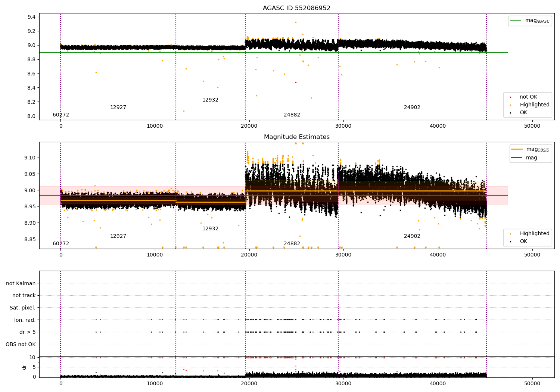Image resolution: width=560 pixels, height=392 pixels.
Task: Click the 8.95 y-axis tick of the middle plot
Action: click(x=30, y=207)
